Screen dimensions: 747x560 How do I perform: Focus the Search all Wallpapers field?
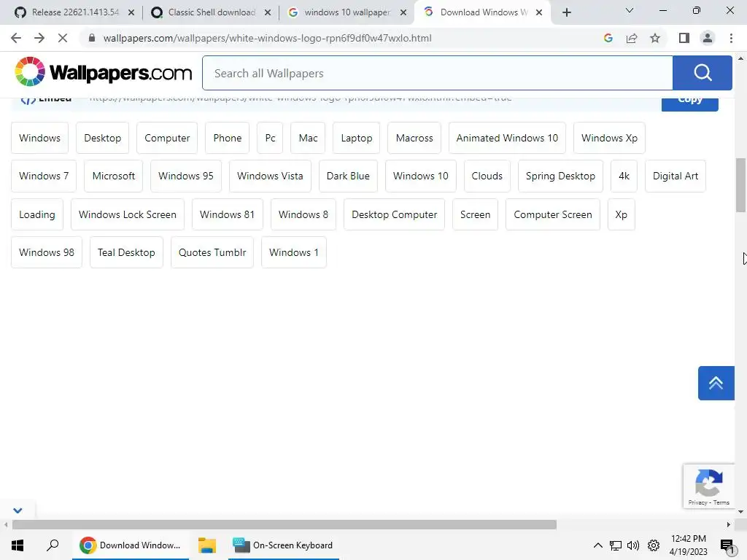click(438, 73)
